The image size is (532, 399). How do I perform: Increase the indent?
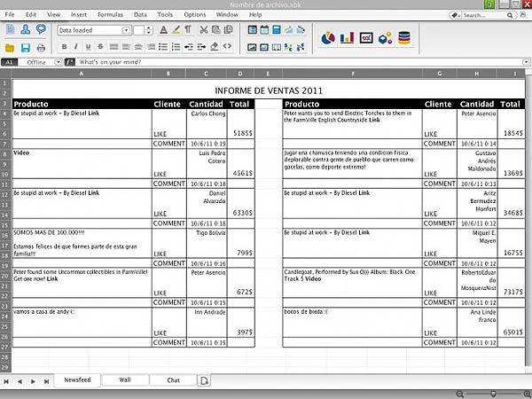[201, 46]
